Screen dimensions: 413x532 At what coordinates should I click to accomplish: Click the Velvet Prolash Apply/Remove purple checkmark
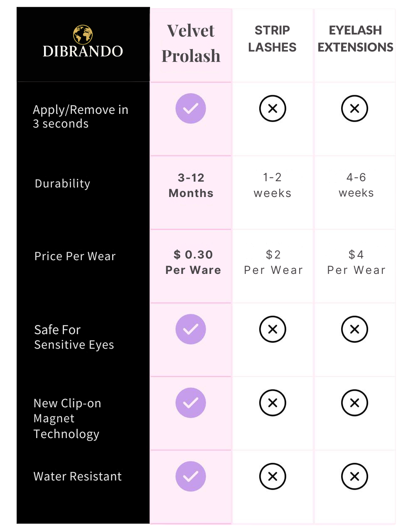[x=191, y=108]
